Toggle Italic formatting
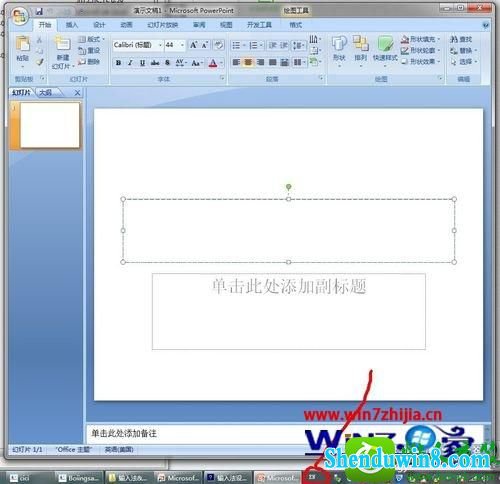The width and height of the screenshot is (500, 484). coord(130,63)
